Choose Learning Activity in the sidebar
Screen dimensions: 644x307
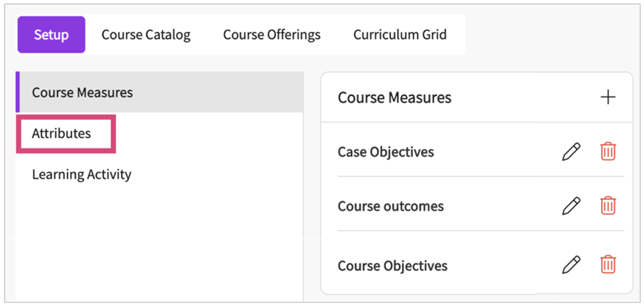[x=82, y=174]
